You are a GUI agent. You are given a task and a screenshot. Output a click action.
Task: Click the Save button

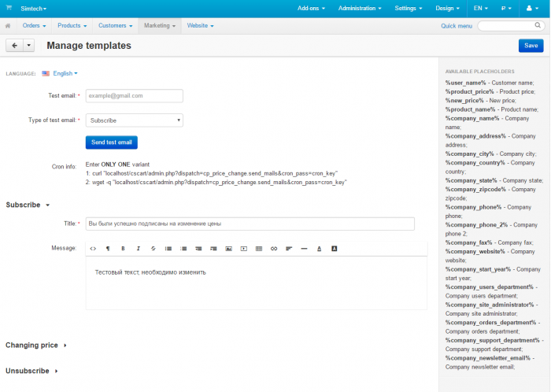point(531,46)
